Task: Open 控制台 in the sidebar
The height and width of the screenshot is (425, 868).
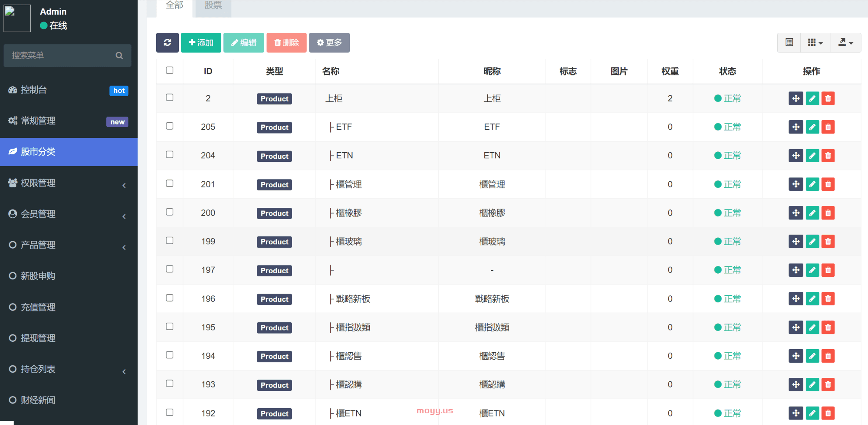Action: coord(69,90)
